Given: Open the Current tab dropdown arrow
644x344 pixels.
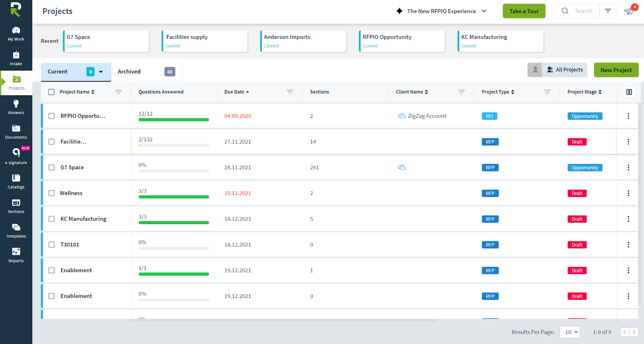Looking at the screenshot, I should pyautogui.click(x=101, y=72).
